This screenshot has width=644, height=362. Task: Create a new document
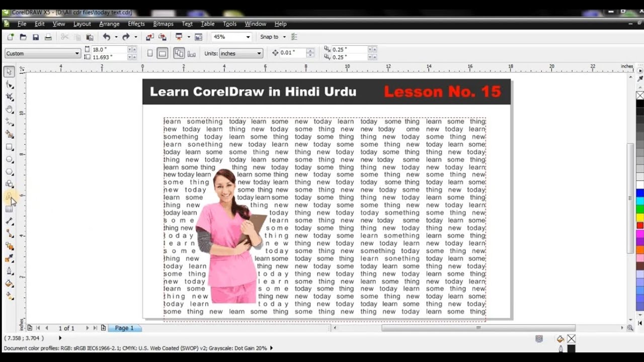point(11,37)
